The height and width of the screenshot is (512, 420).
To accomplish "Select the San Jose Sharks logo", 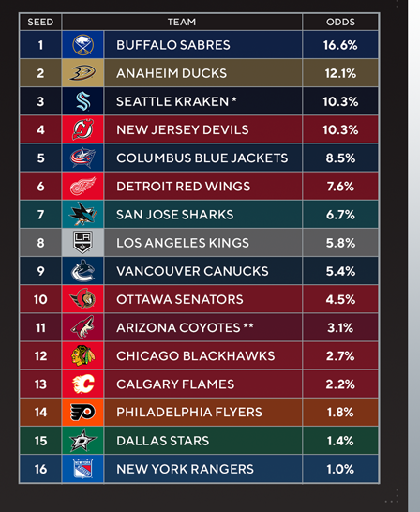I will tap(82, 214).
